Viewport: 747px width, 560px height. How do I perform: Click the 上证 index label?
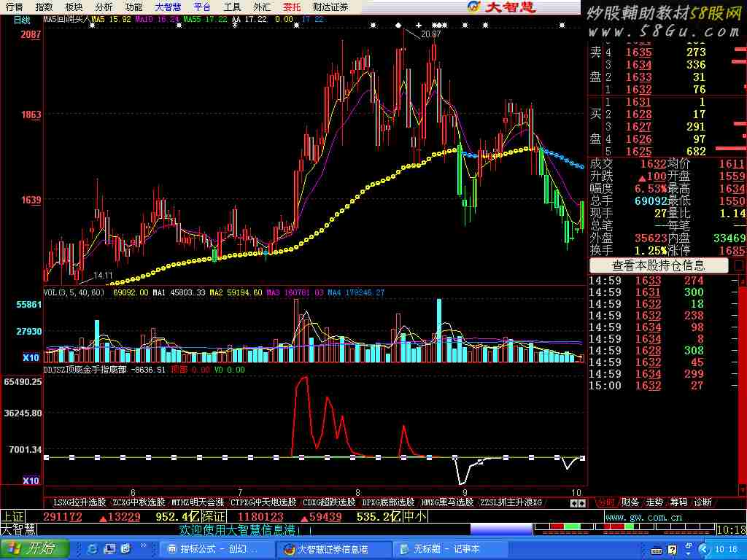12,516
